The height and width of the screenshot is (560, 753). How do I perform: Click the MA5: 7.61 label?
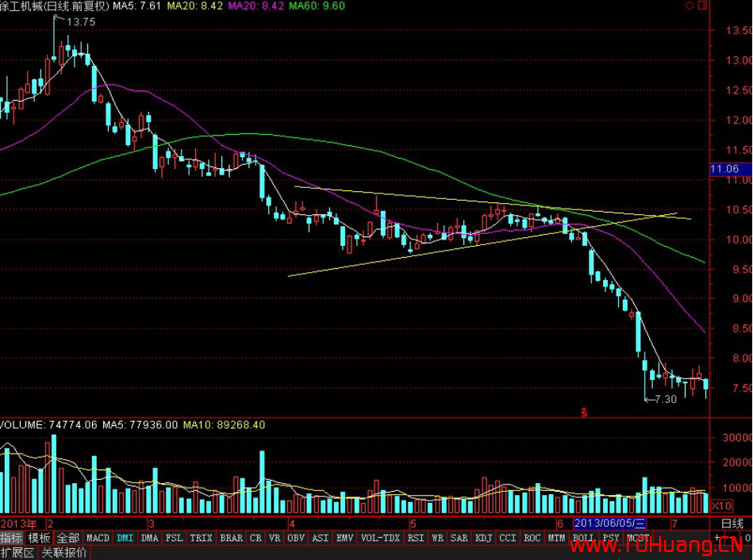(136, 6)
